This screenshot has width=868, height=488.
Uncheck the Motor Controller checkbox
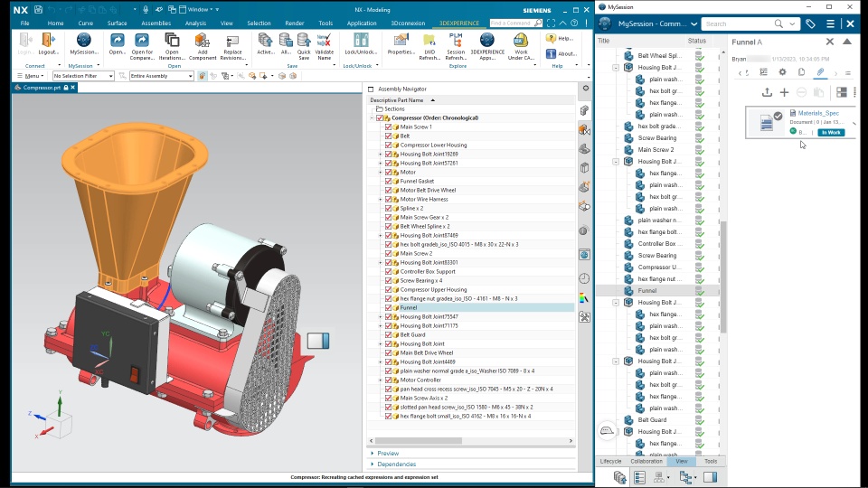click(388, 380)
